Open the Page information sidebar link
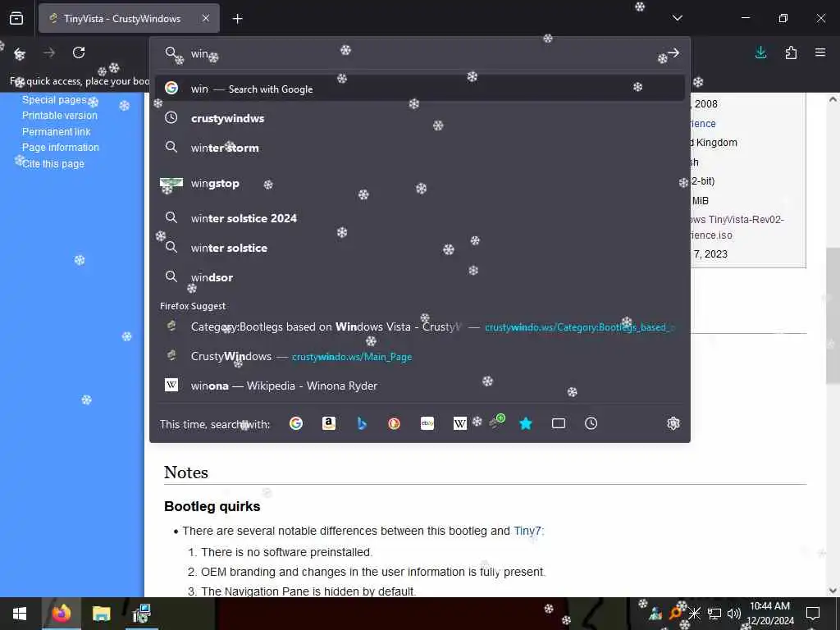840x630 pixels. tap(61, 148)
